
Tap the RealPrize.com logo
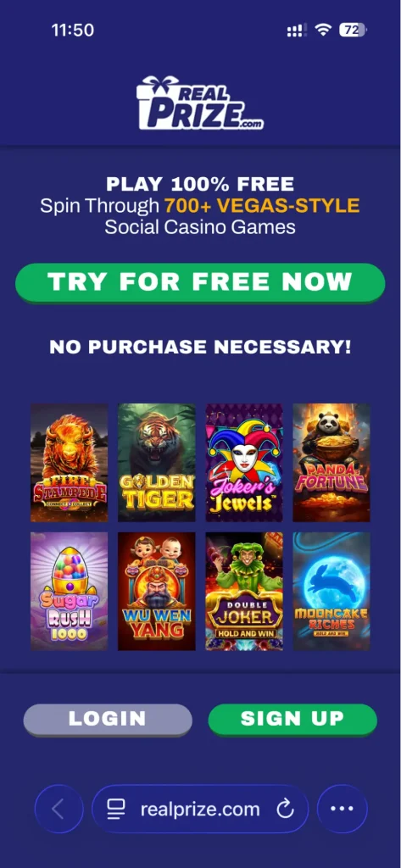pos(200,103)
